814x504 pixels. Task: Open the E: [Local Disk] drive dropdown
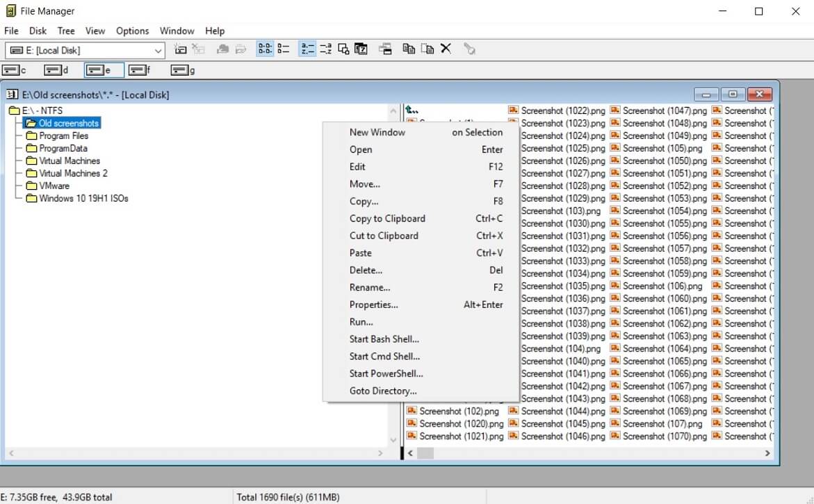click(158, 50)
